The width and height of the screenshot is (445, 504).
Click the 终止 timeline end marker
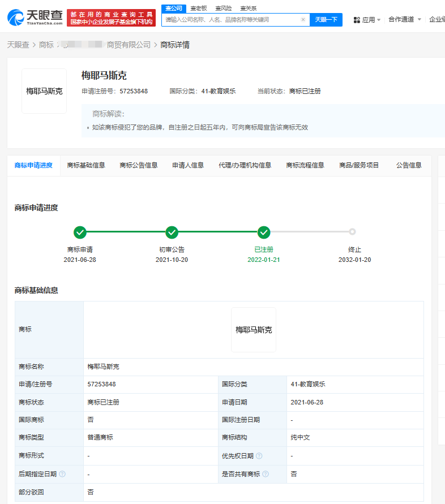pos(352,232)
